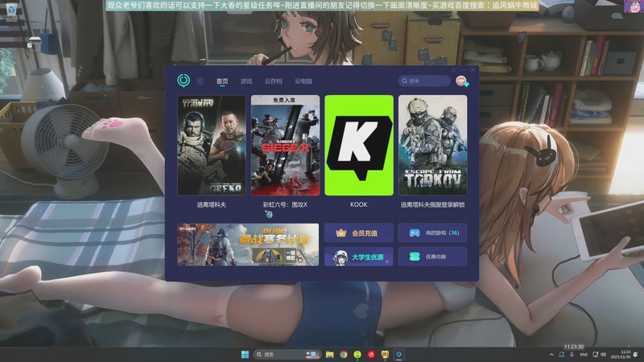Click the sync status tray icon

coord(561,355)
